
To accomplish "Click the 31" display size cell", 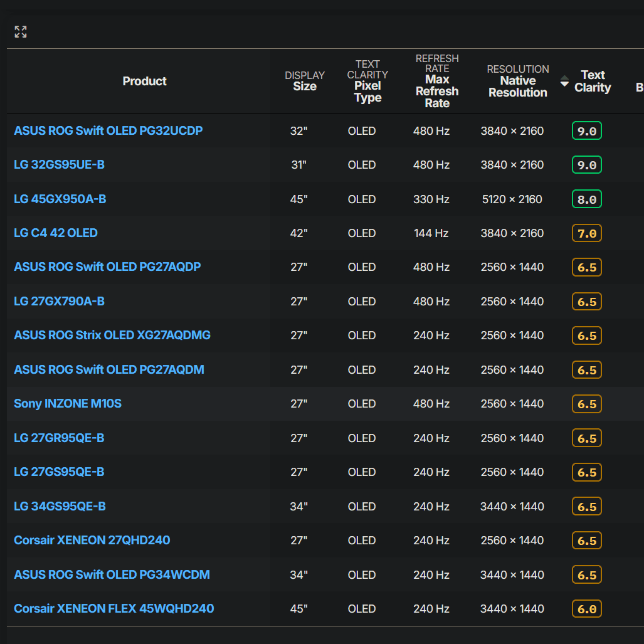I will pyautogui.click(x=299, y=165).
